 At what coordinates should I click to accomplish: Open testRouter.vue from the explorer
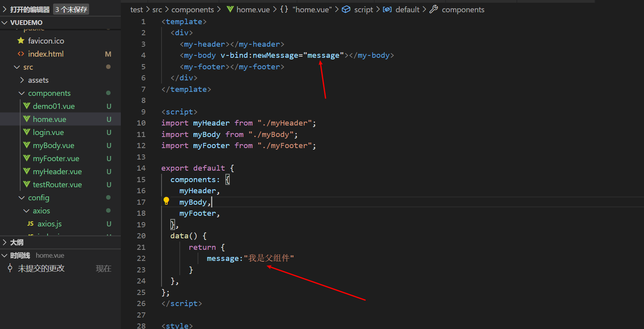coord(57,184)
